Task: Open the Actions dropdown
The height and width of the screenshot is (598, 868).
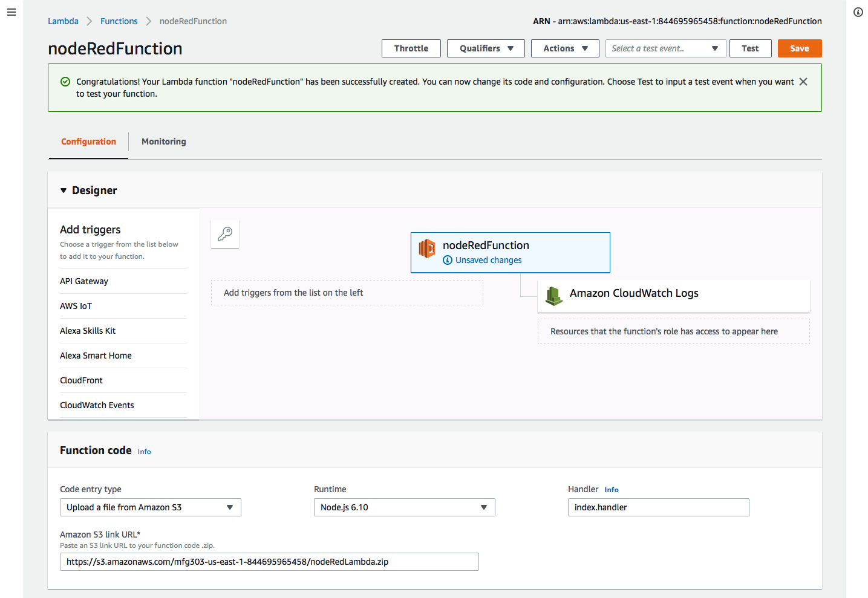Action: click(565, 48)
